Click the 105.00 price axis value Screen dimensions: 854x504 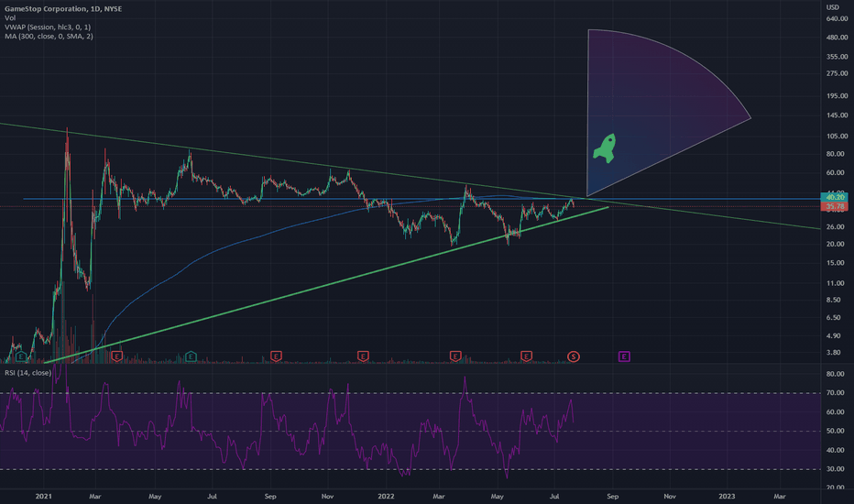(x=838, y=137)
